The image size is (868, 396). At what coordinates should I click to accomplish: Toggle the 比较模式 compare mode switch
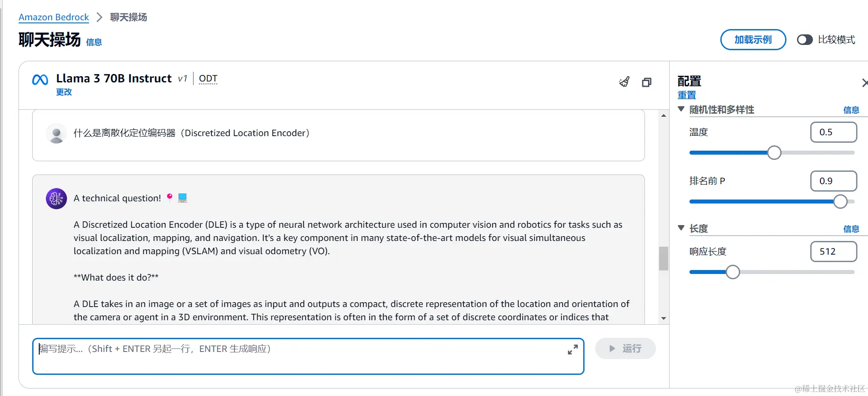[x=805, y=40]
